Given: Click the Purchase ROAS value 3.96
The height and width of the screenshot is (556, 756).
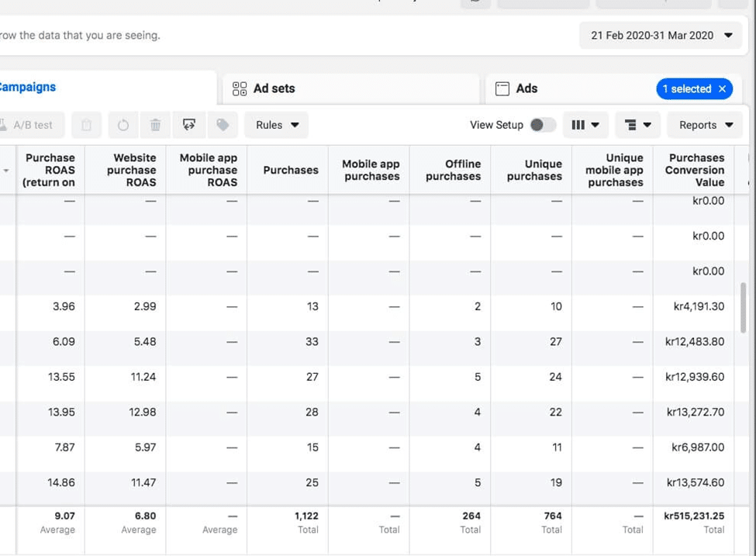Looking at the screenshot, I should pos(64,307).
